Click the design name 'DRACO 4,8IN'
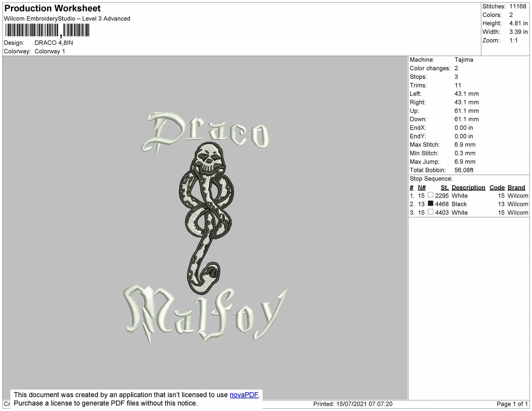Screen dimensions: 532x411 pos(54,43)
